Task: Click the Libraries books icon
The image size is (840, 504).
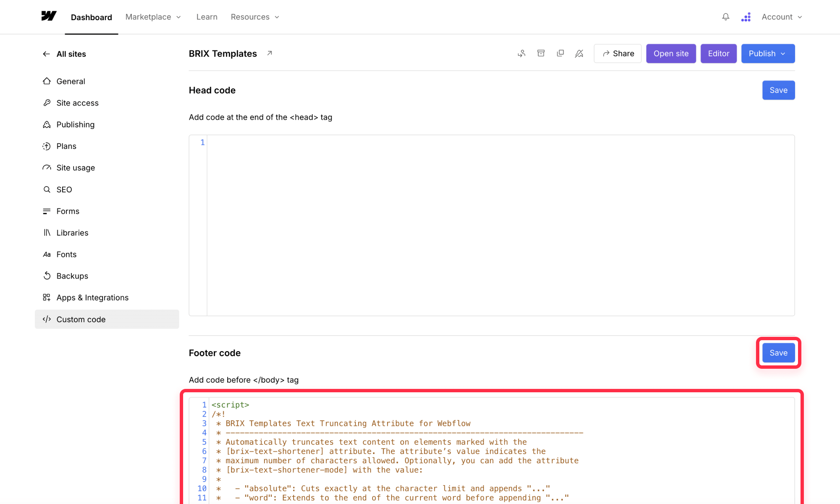Action: click(x=47, y=233)
